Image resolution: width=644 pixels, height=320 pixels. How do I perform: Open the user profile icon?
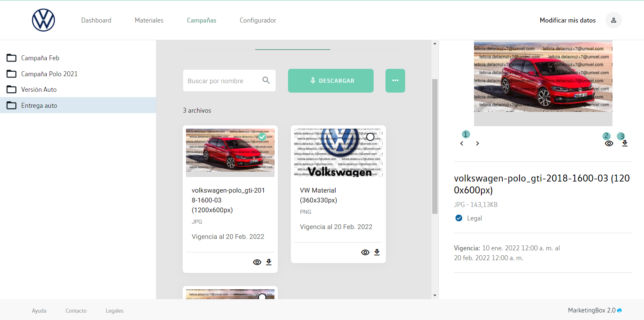pyautogui.click(x=613, y=20)
